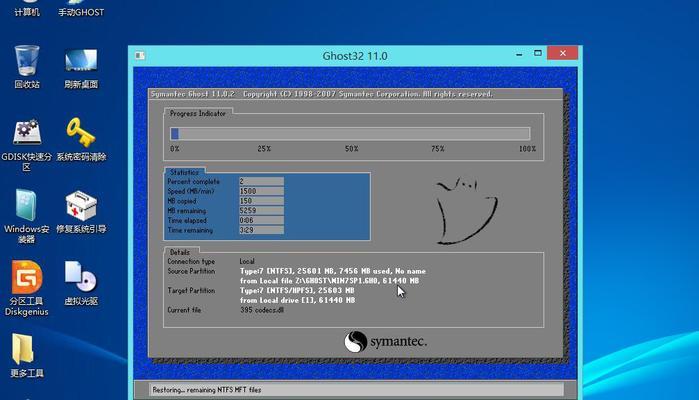Click the 100% progress marker label

pos(527,148)
